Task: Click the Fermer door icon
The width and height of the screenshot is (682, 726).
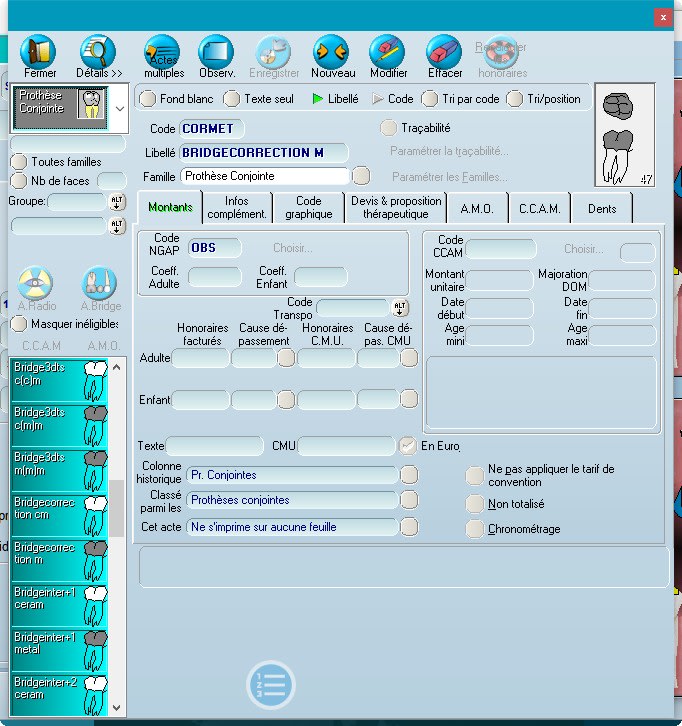Action: pyautogui.click(x=40, y=51)
